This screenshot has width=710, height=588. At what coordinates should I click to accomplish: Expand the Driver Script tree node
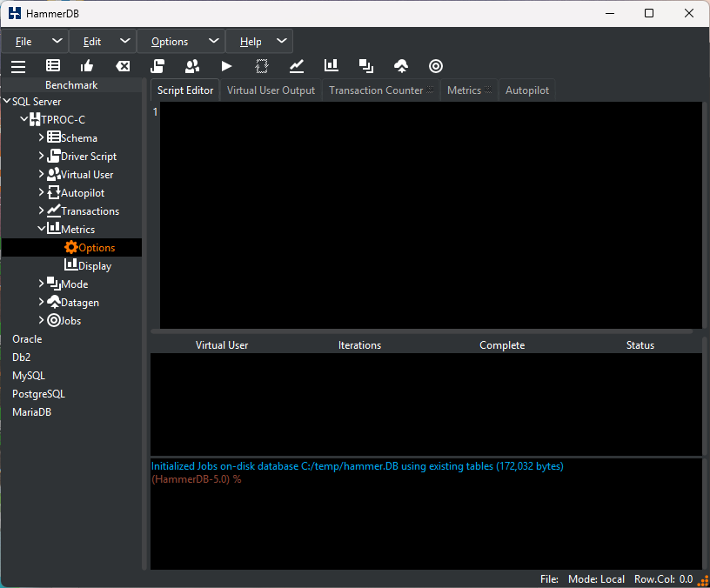[41, 155]
